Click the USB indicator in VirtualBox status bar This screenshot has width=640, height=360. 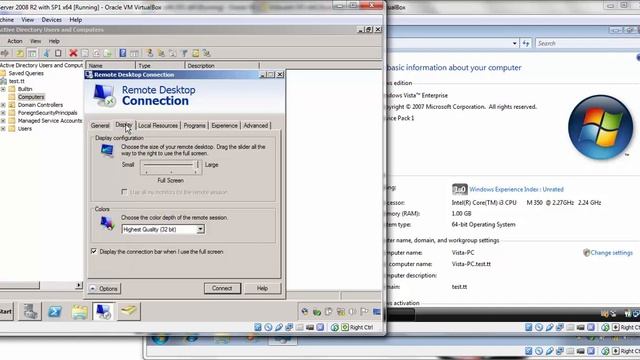(x=279, y=327)
